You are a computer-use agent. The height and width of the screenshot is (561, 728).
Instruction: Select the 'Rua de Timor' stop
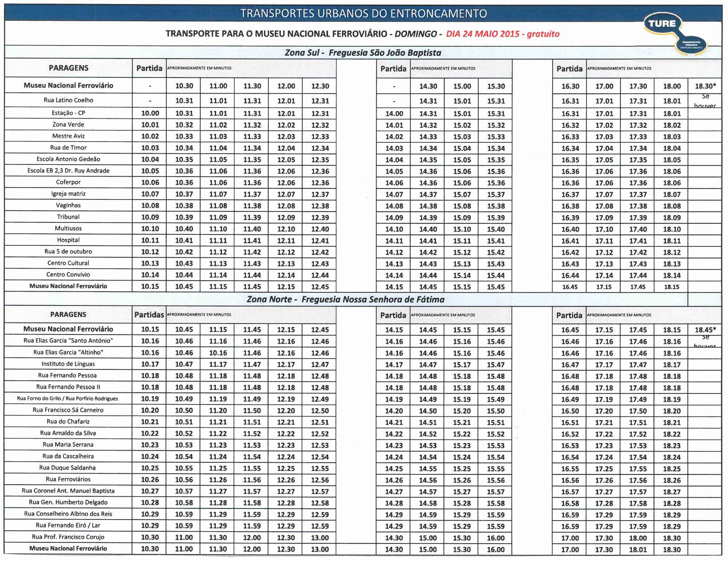pos(68,147)
